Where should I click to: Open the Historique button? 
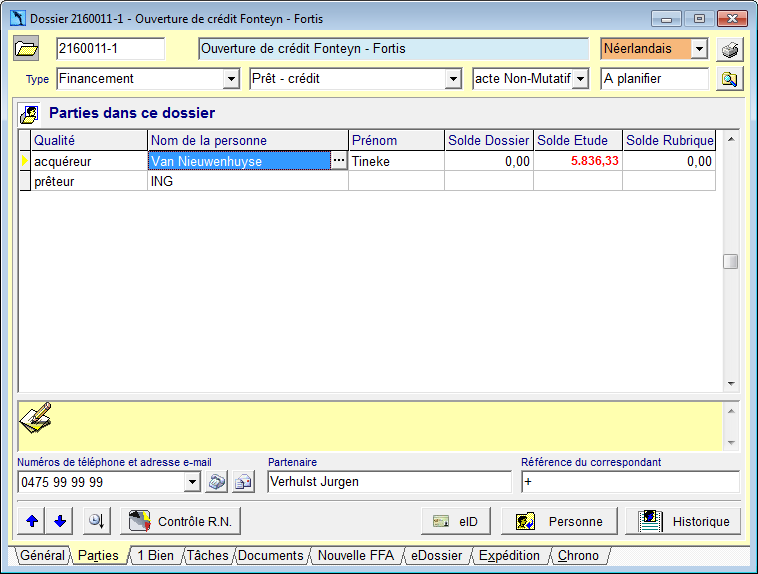coord(683,521)
